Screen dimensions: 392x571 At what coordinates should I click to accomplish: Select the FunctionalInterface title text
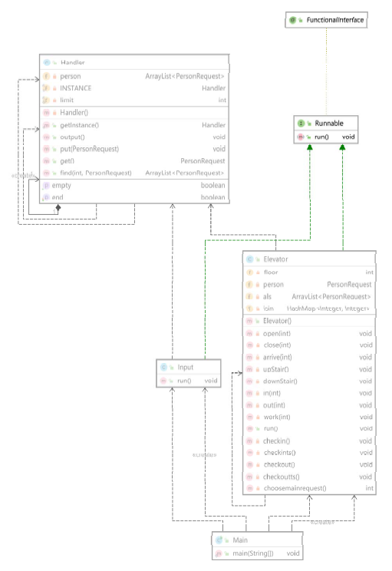335,20
